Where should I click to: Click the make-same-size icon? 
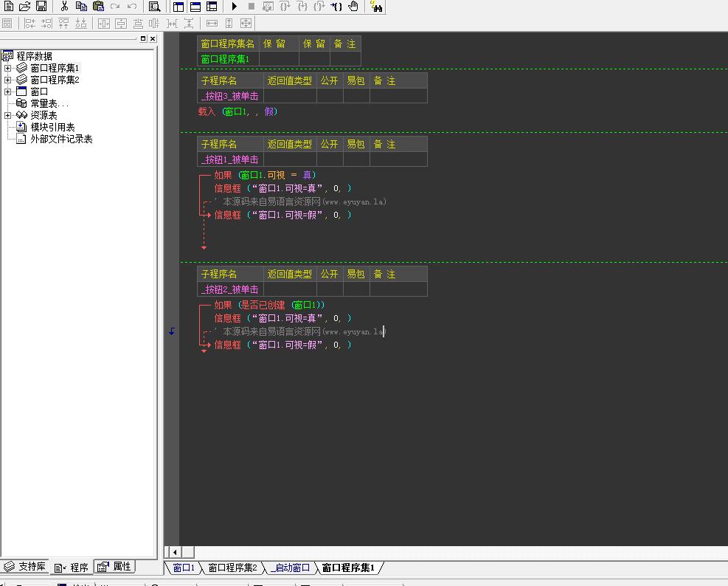point(246,23)
